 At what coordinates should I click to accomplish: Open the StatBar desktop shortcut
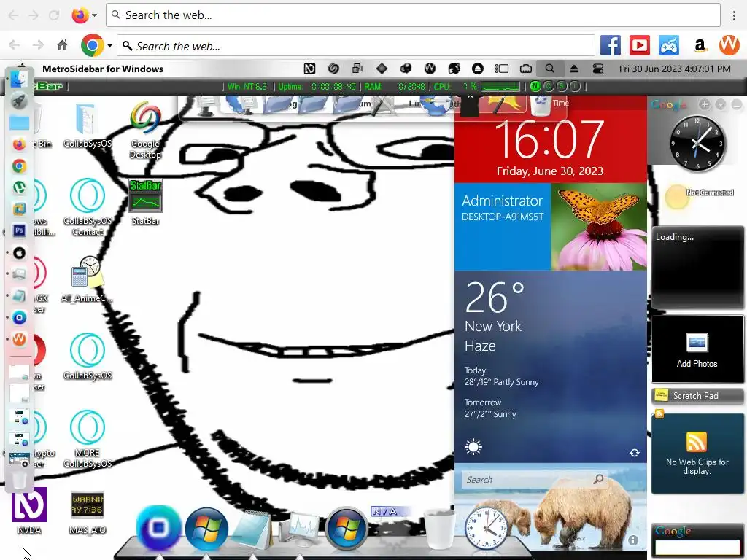coord(145,201)
